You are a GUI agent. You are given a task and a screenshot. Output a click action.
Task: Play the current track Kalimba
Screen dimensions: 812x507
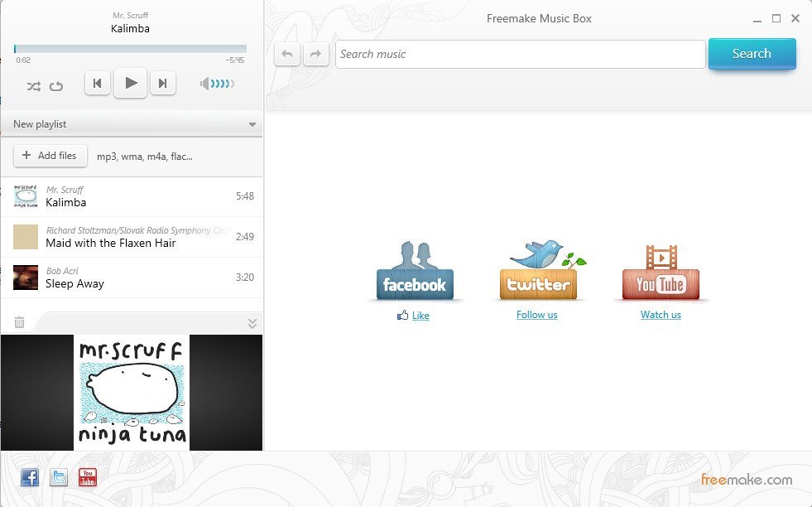click(131, 82)
